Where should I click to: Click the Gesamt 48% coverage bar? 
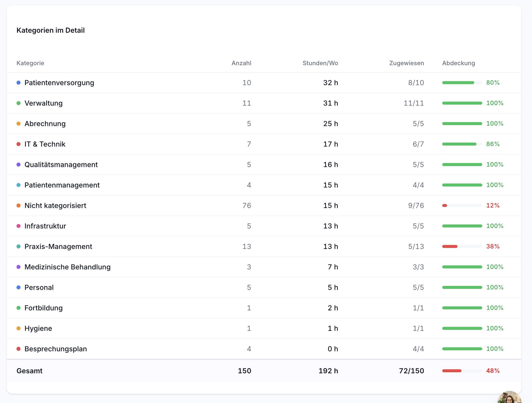point(462,371)
